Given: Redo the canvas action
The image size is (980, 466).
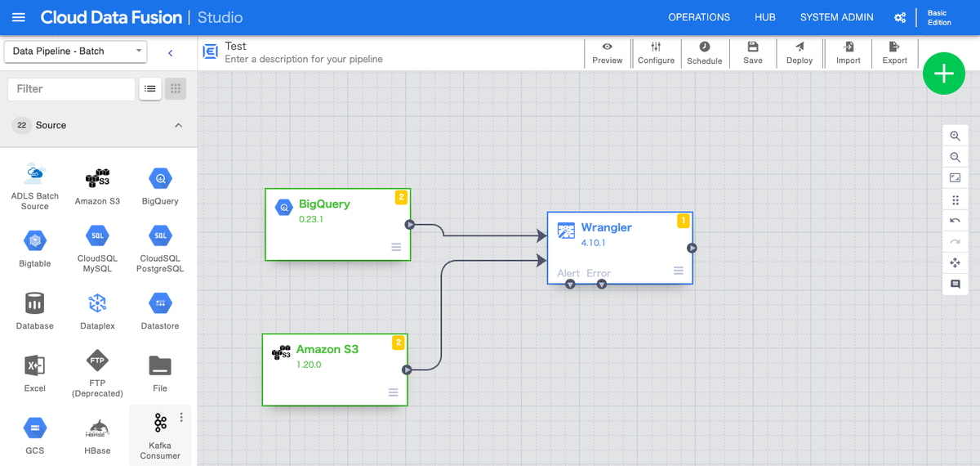Looking at the screenshot, I should pyautogui.click(x=955, y=242).
